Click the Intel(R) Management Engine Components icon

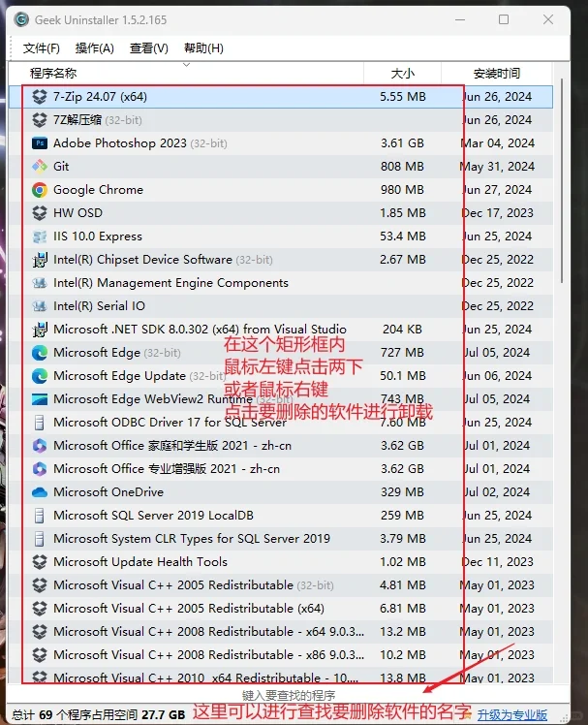(40, 282)
